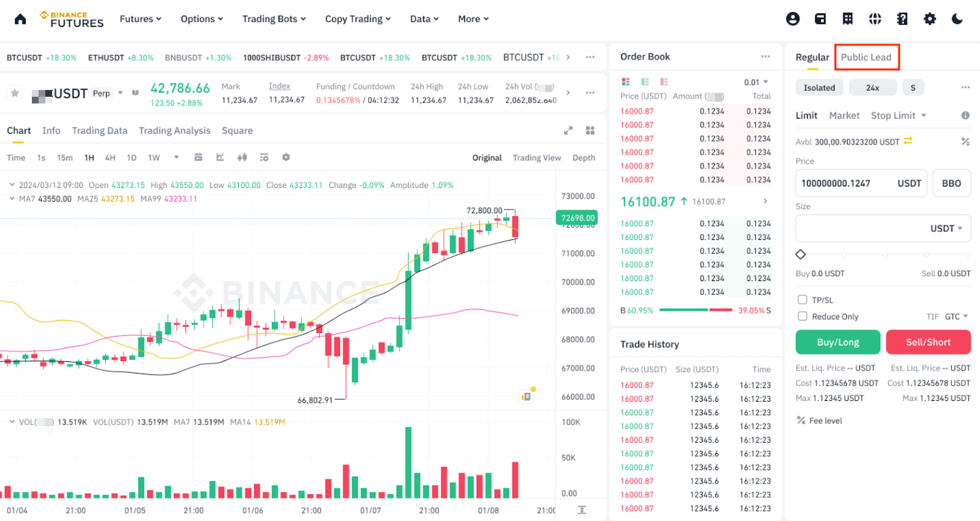The width and height of the screenshot is (980, 521).
Task: Show buy-orders-only order book view
Action: 645,81
